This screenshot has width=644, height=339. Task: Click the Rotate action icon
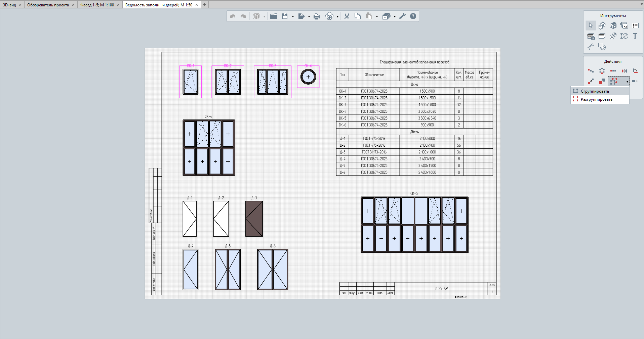[x=635, y=71]
